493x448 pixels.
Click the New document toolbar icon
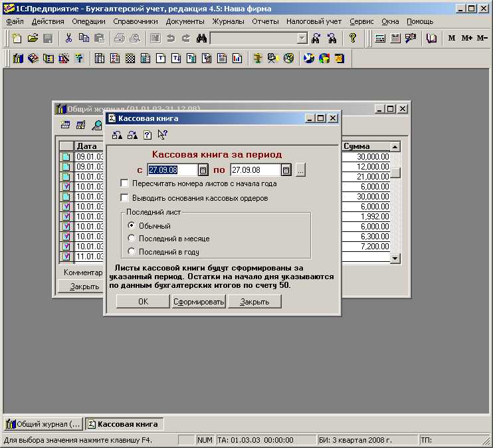point(17,39)
